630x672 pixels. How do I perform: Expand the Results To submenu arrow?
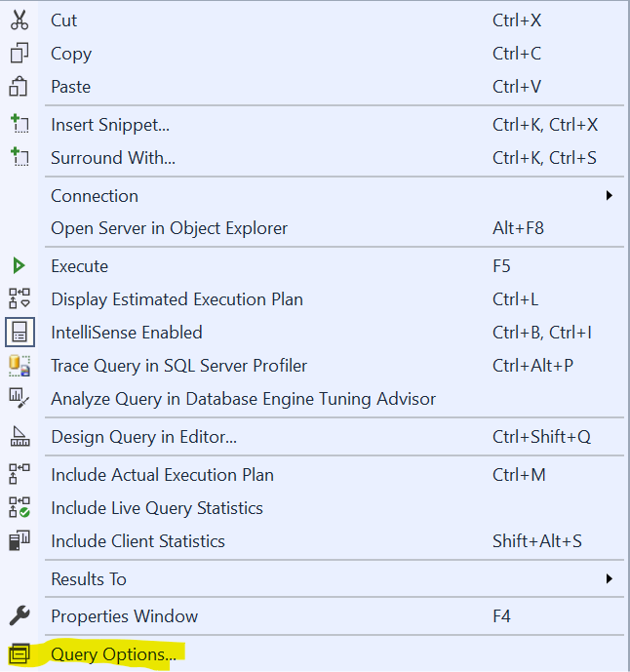click(610, 579)
